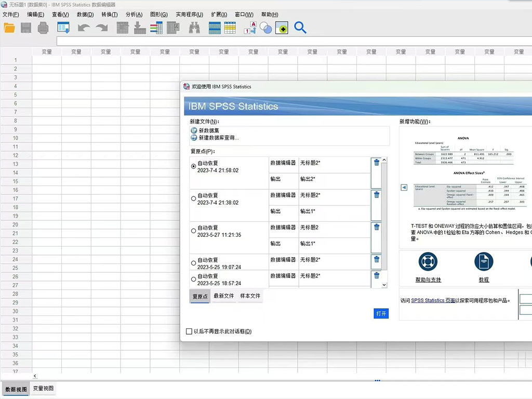The height and width of the screenshot is (399, 532).
Task: Open the SPSS Statistics 页面 link
Action: coord(433,300)
